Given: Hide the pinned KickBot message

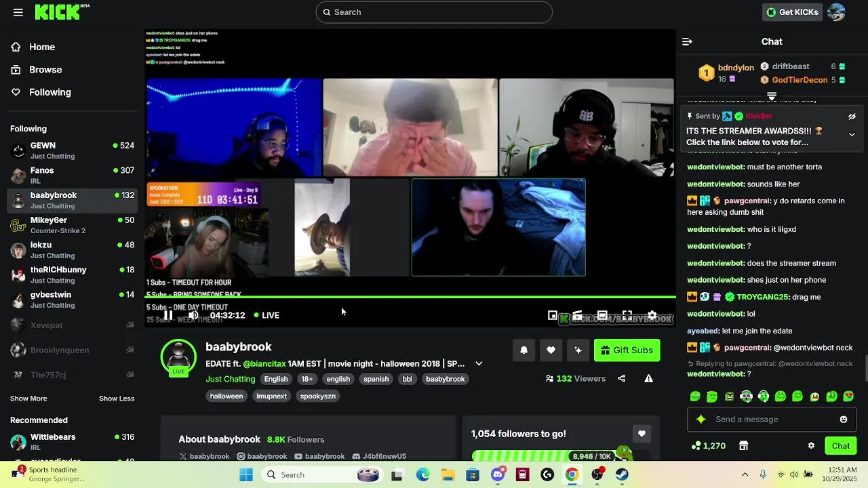Looking at the screenshot, I should (x=852, y=117).
